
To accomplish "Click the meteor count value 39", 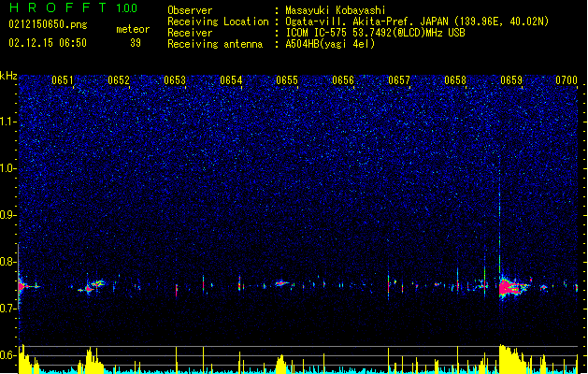I will pyautogui.click(x=136, y=43).
